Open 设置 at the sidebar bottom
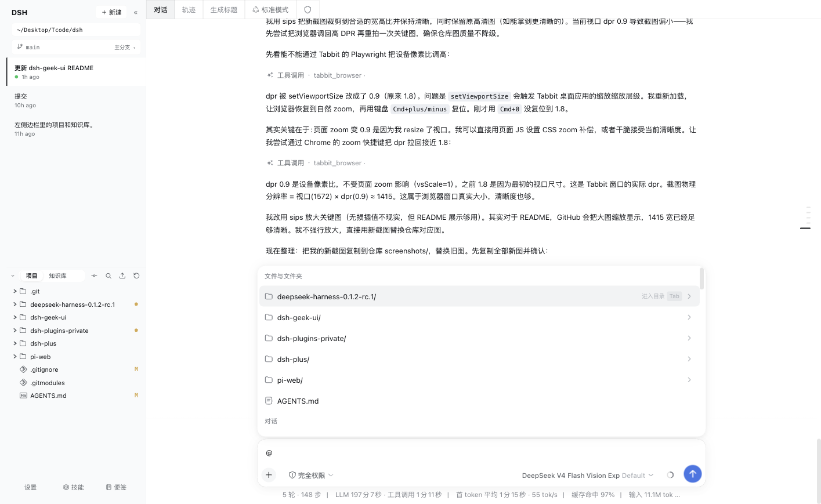This screenshot has height=504, width=821. (x=31, y=488)
